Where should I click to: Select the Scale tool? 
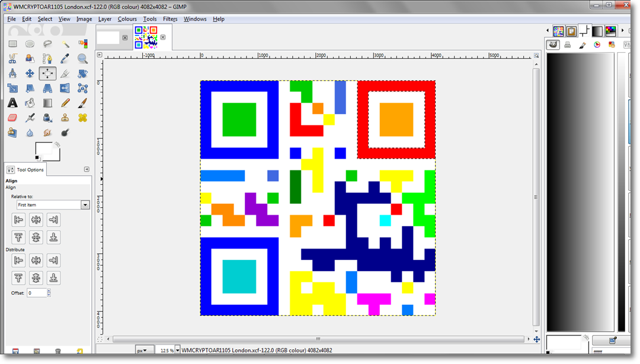tap(12, 88)
